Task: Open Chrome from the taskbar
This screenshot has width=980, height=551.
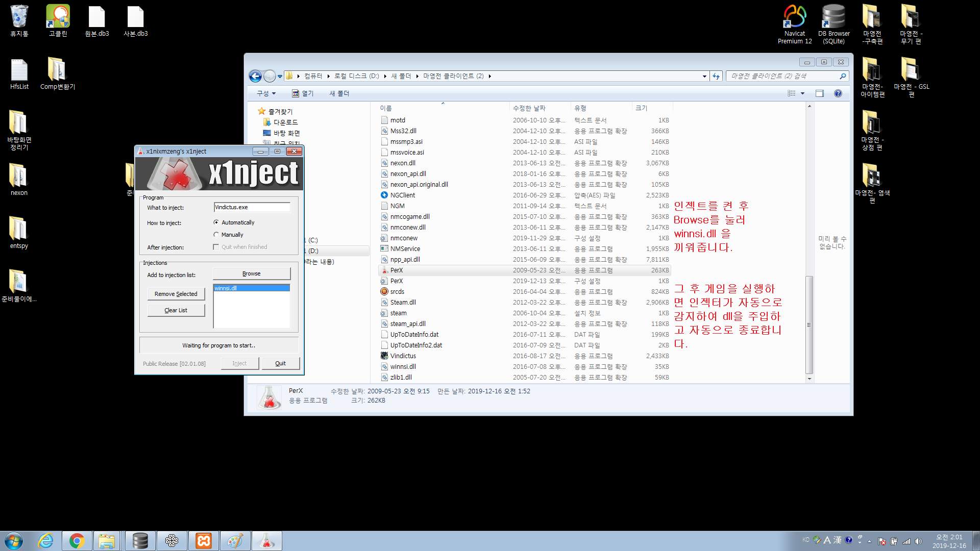Action: pyautogui.click(x=77, y=541)
